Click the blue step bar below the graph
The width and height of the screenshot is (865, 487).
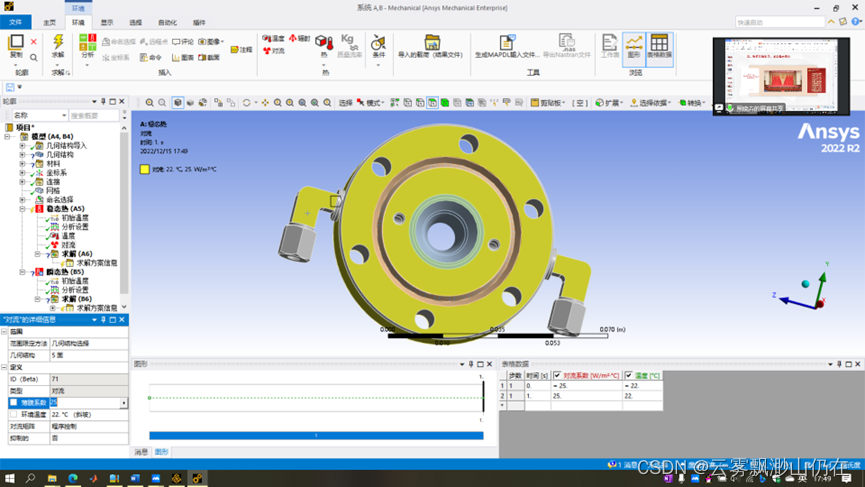316,436
